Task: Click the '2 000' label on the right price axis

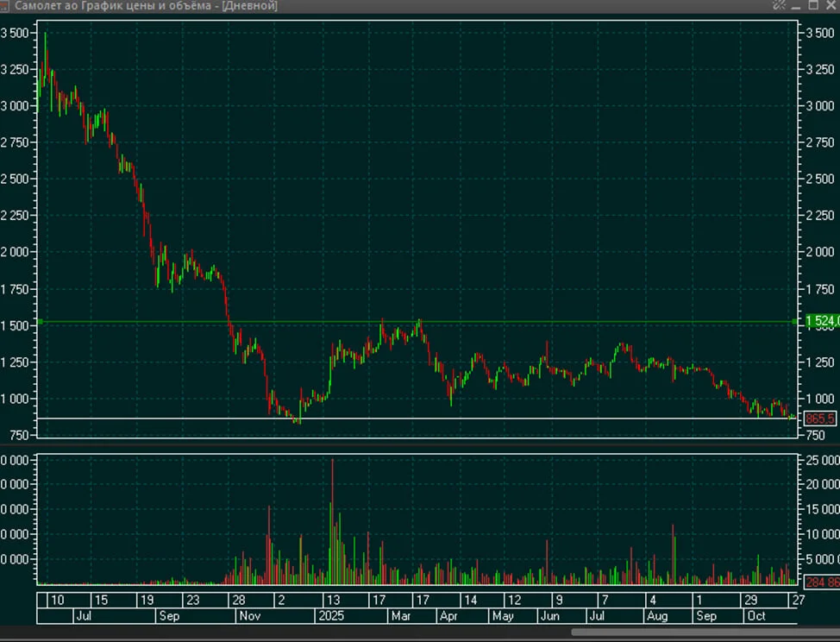Action: pos(820,251)
